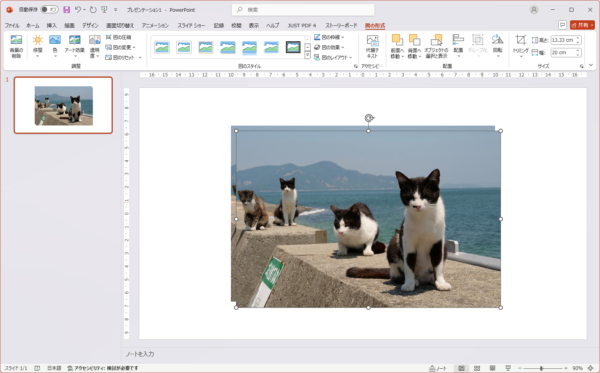Expand the picture styles gallery More arrow
This screenshot has height=373, width=600.
307,55
